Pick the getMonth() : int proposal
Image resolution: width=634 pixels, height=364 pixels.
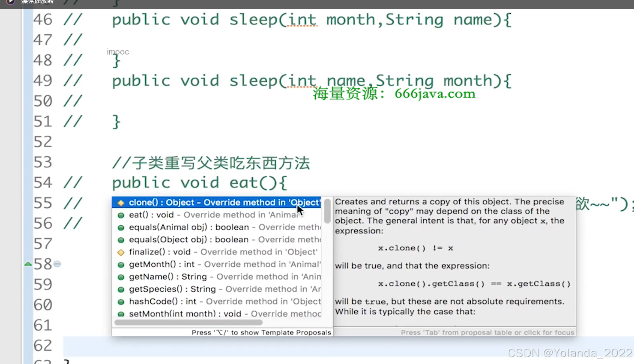(216, 265)
